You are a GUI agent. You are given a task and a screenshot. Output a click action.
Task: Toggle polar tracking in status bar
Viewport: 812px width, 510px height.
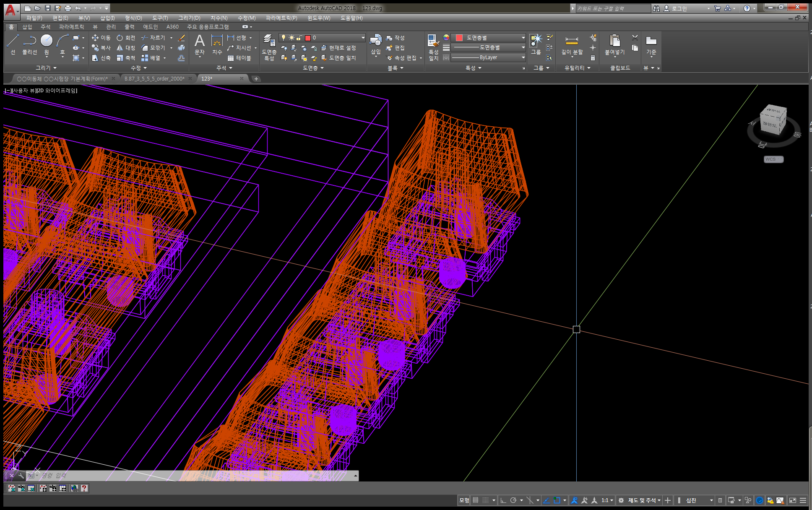513,500
